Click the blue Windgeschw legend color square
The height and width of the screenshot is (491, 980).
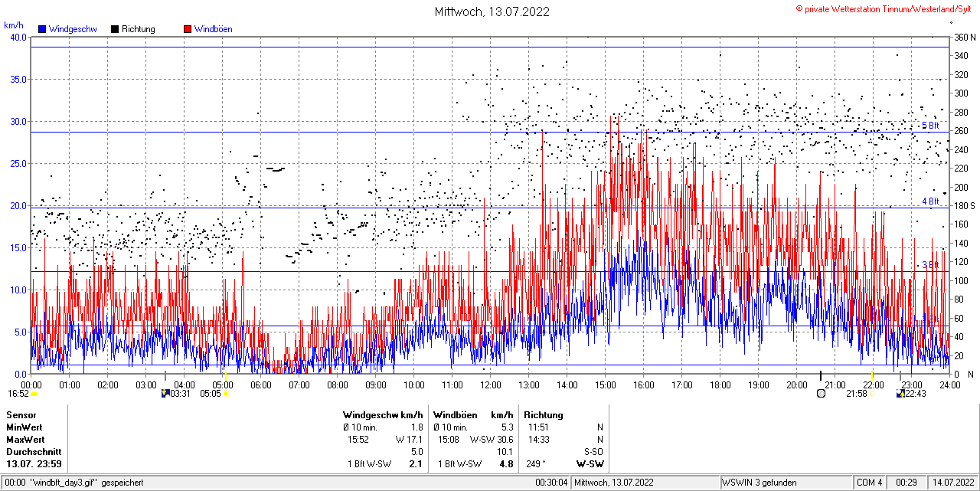click(42, 29)
